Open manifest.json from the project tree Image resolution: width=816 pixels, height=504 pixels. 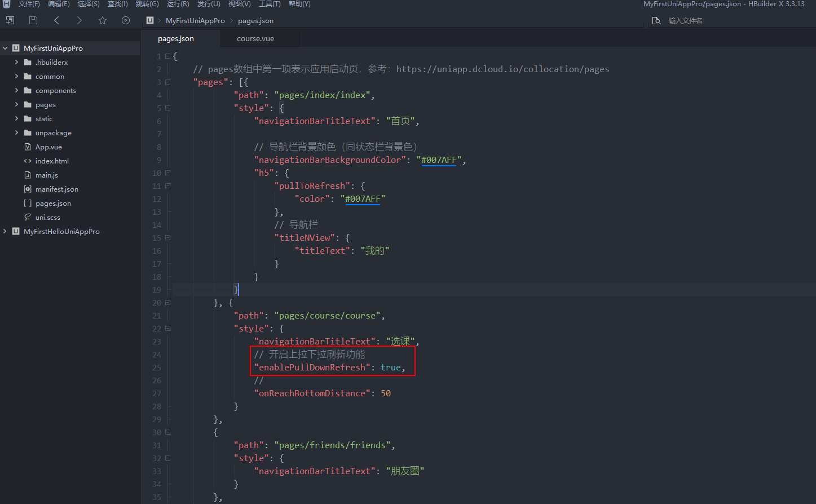click(56, 189)
